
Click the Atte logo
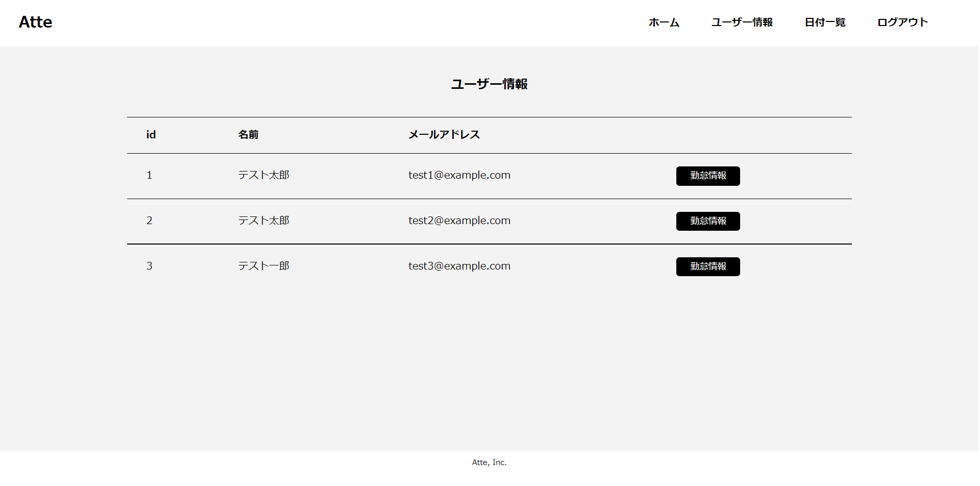pyautogui.click(x=35, y=22)
